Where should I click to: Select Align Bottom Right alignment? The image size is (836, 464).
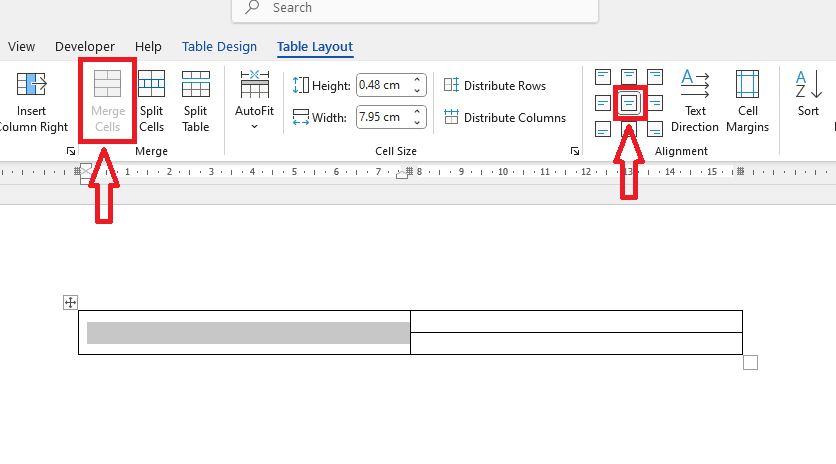(x=655, y=128)
